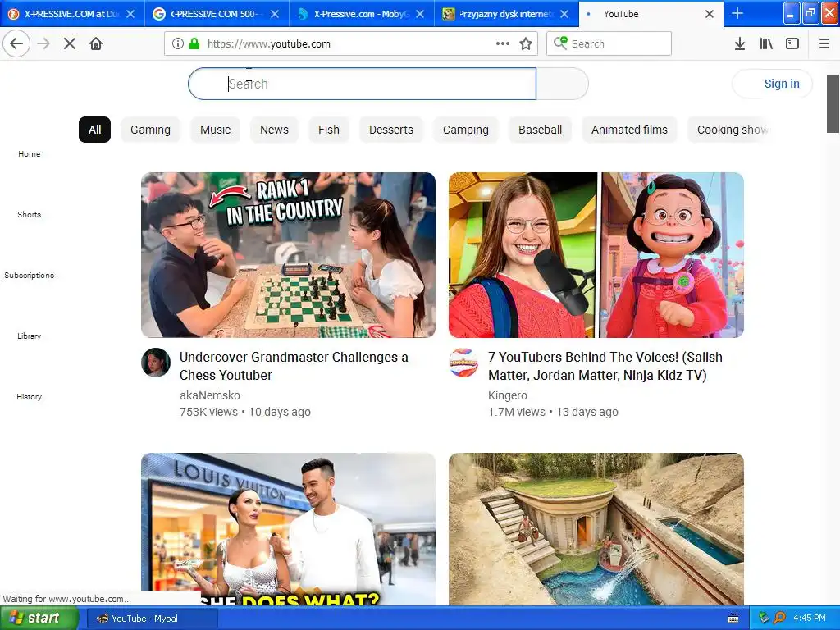Click the page vertical scrollbar thumb
The image size is (840, 630).
833,103
